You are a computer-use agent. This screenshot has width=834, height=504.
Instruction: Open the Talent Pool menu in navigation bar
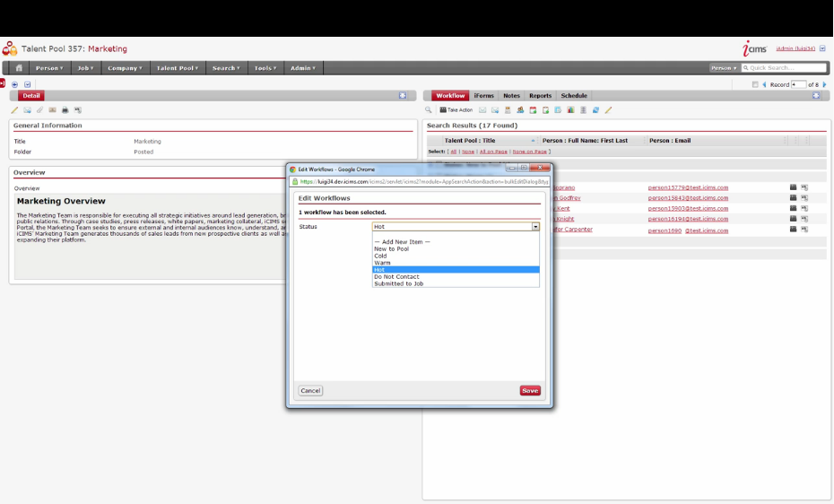tap(178, 68)
